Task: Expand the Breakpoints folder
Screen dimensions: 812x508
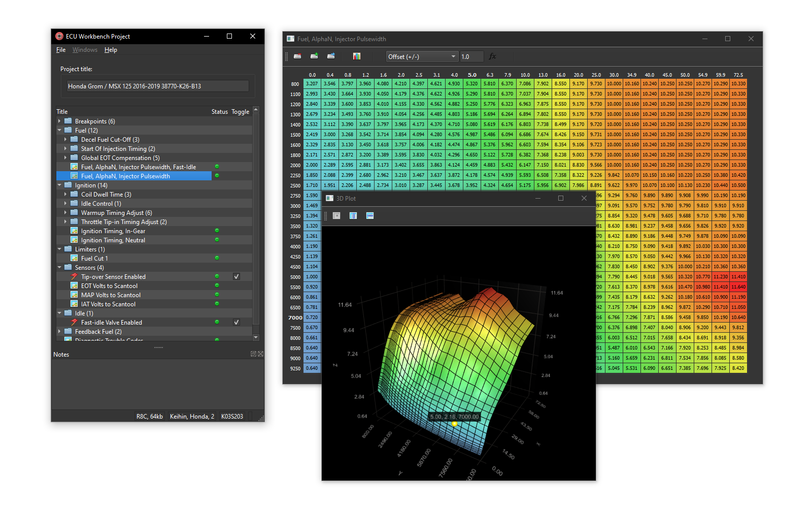Action: (59, 121)
